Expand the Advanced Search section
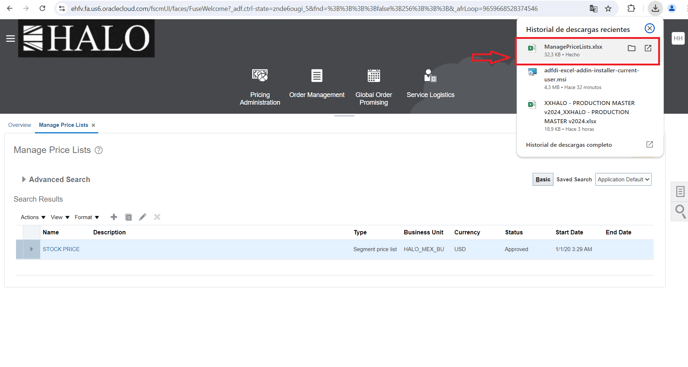The width and height of the screenshot is (688, 367). click(x=24, y=179)
